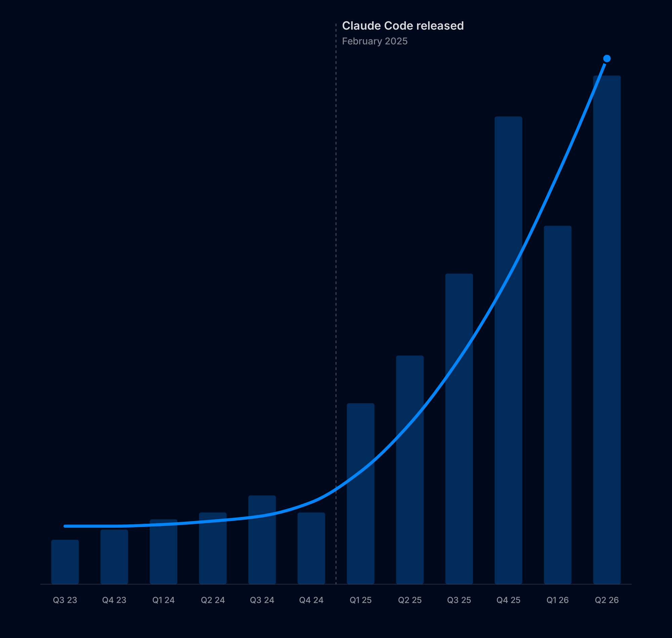Click the 'Q1 25' axis label
This screenshot has width=672, height=638.
(361, 600)
